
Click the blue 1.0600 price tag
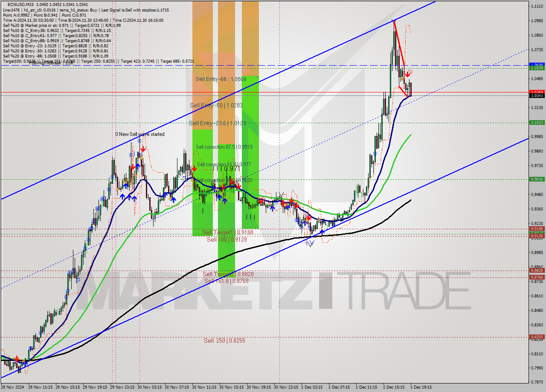pos(537,65)
